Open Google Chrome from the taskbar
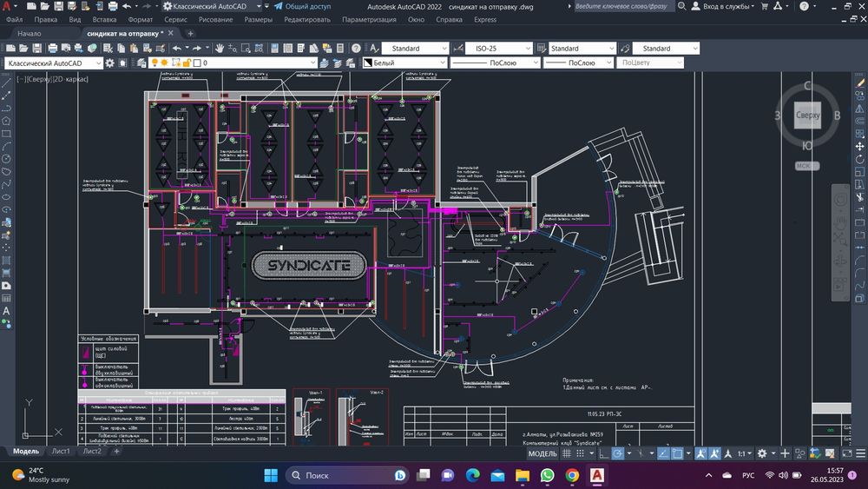The width and height of the screenshot is (868, 489). pyautogui.click(x=572, y=475)
